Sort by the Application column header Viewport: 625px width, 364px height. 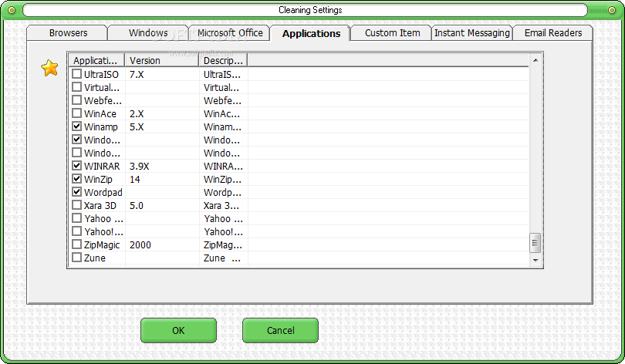click(x=97, y=60)
